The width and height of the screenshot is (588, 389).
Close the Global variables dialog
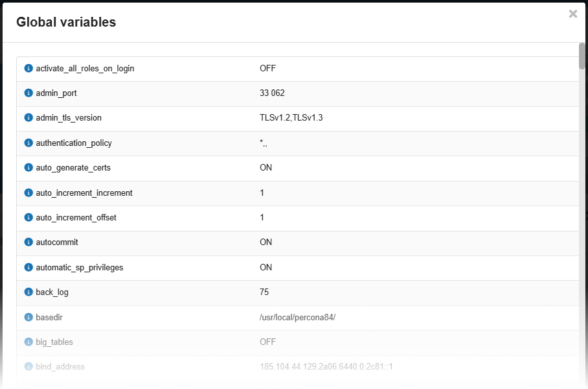click(x=572, y=14)
